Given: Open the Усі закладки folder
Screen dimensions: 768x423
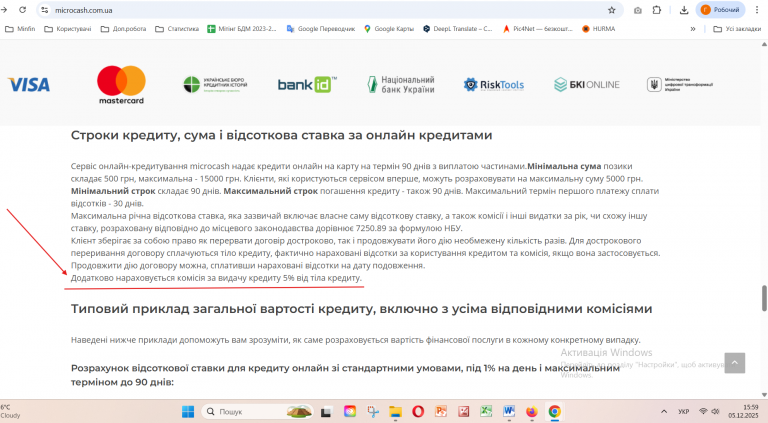Looking at the screenshot, I should (737, 29).
